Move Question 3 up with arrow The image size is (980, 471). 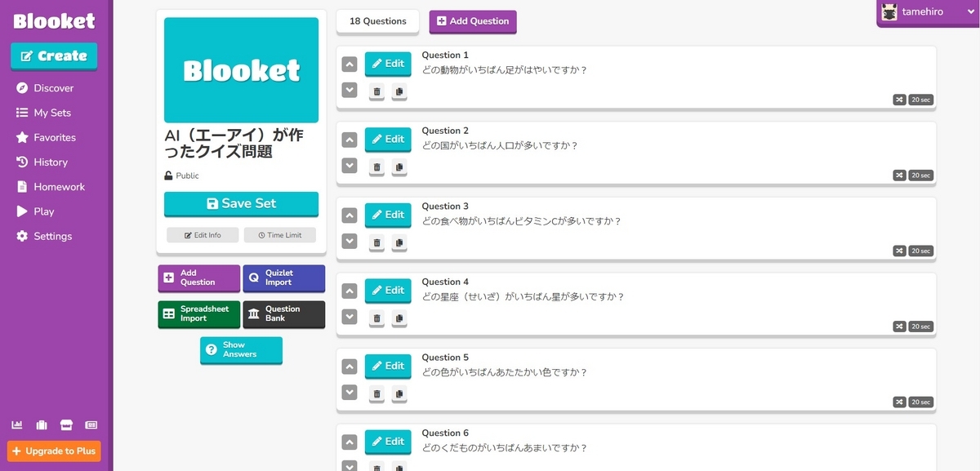[350, 216]
